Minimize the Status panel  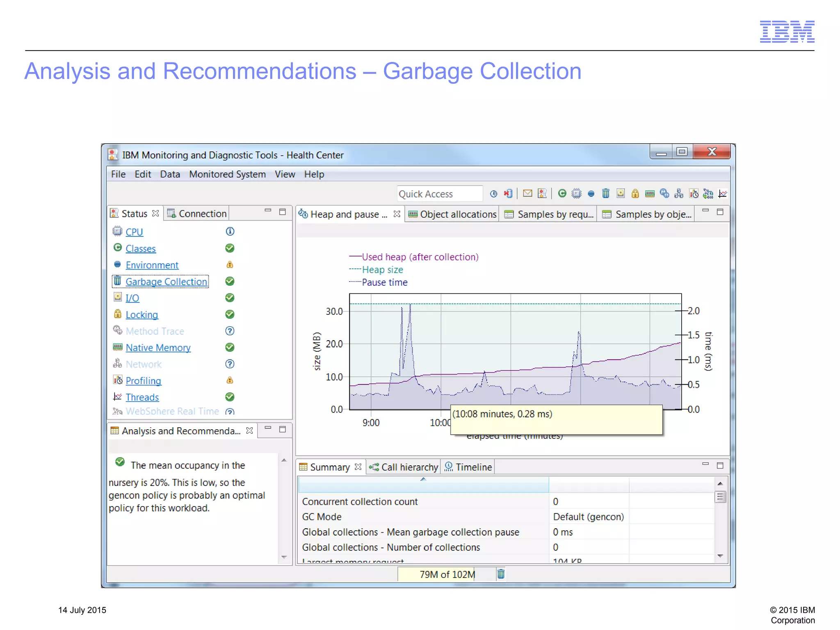tap(268, 211)
